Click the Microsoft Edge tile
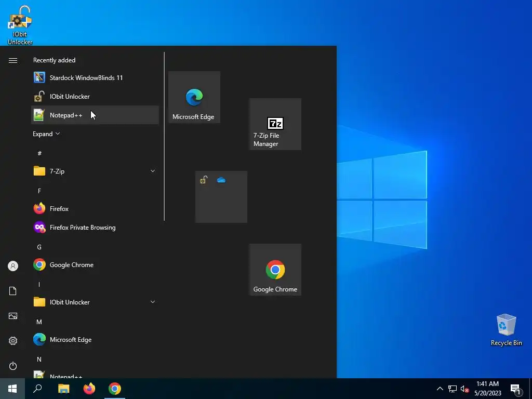 tap(194, 97)
